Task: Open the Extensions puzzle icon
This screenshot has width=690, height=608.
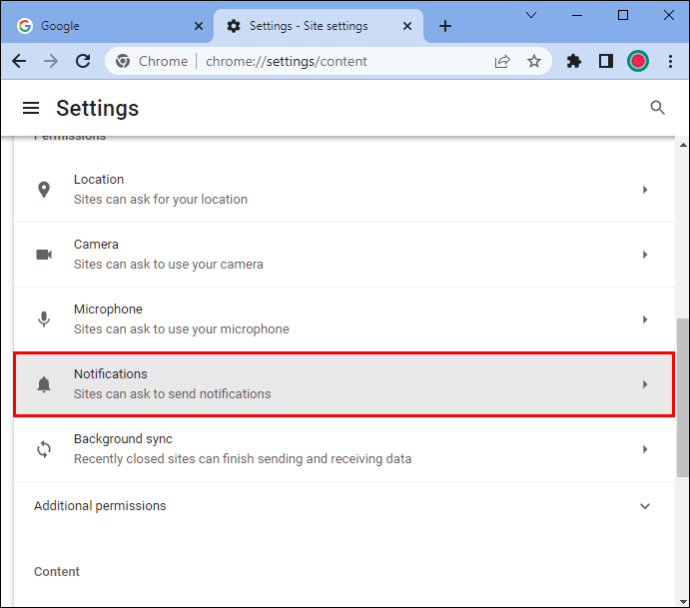Action: tap(574, 61)
